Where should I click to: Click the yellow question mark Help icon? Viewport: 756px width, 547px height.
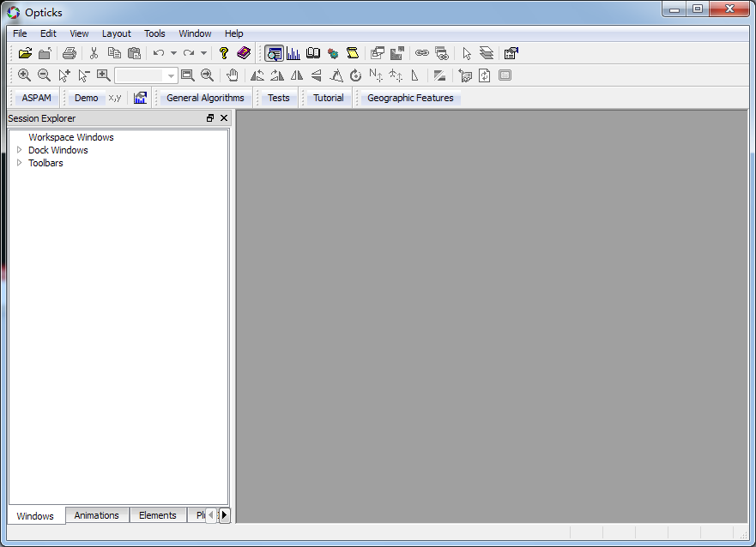(x=224, y=53)
